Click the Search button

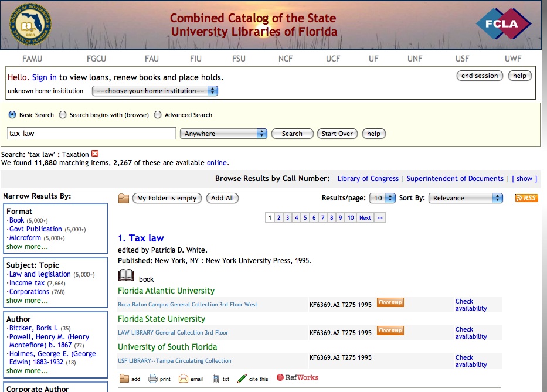(x=293, y=134)
